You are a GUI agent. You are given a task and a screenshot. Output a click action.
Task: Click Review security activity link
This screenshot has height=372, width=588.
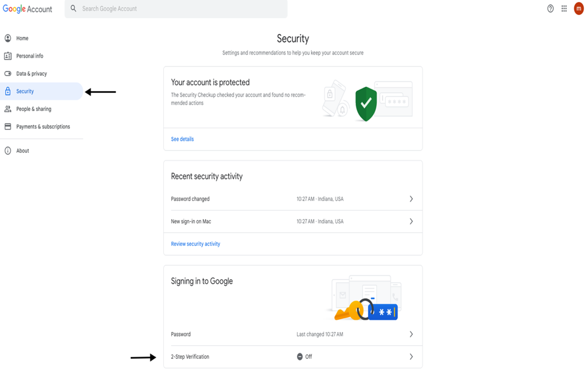pyautogui.click(x=195, y=244)
